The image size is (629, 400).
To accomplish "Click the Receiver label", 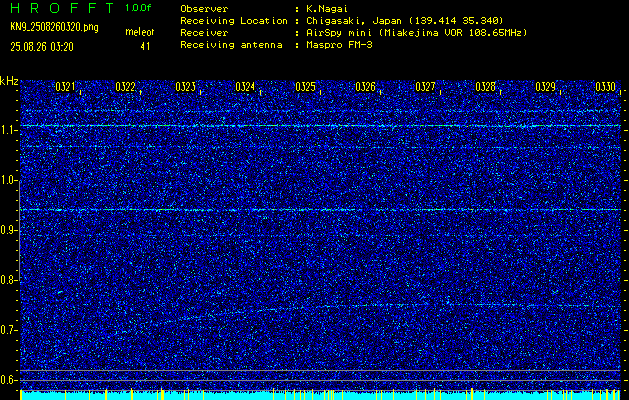I will point(204,32).
